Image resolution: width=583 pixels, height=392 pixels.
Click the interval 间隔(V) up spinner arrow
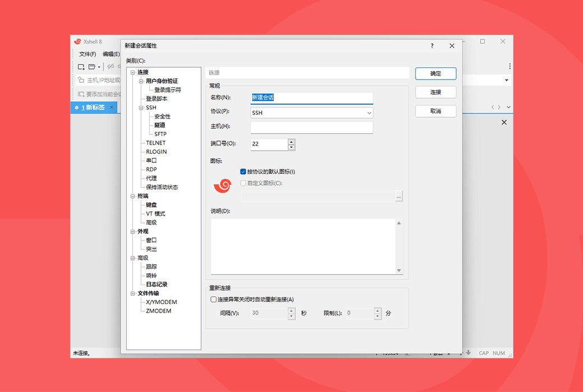(291, 311)
